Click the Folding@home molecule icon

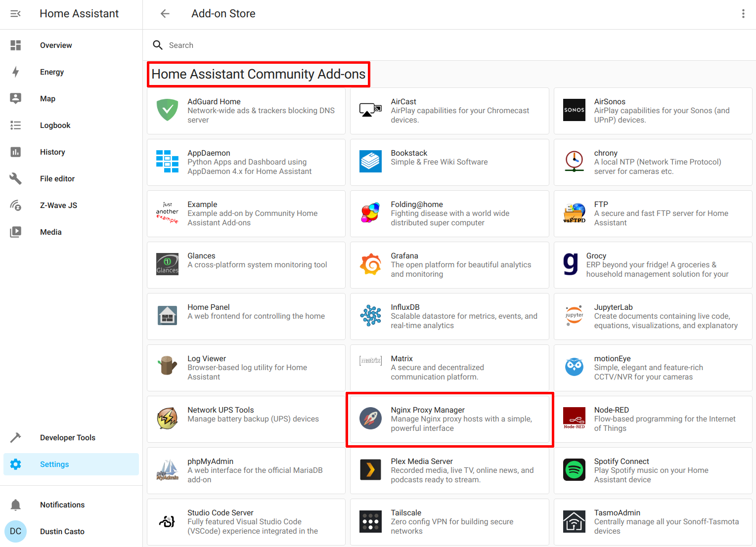(371, 213)
